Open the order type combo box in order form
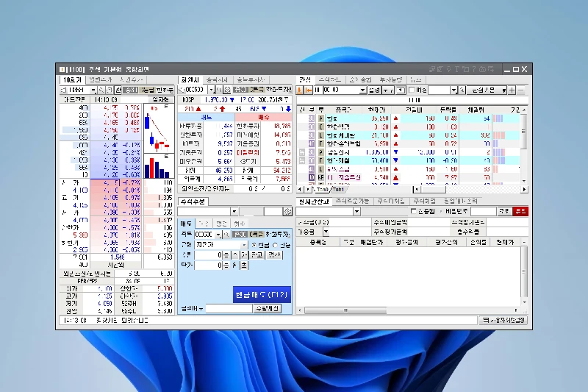 tap(220, 245)
